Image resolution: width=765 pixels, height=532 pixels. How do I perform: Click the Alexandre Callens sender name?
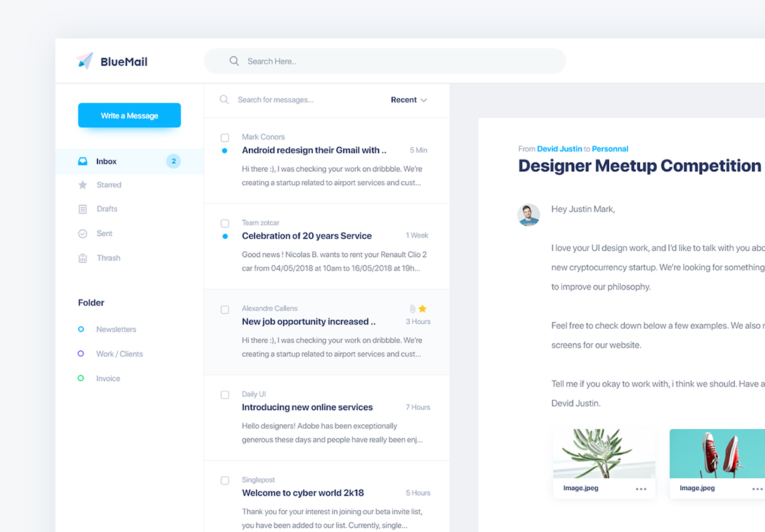click(270, 308)
